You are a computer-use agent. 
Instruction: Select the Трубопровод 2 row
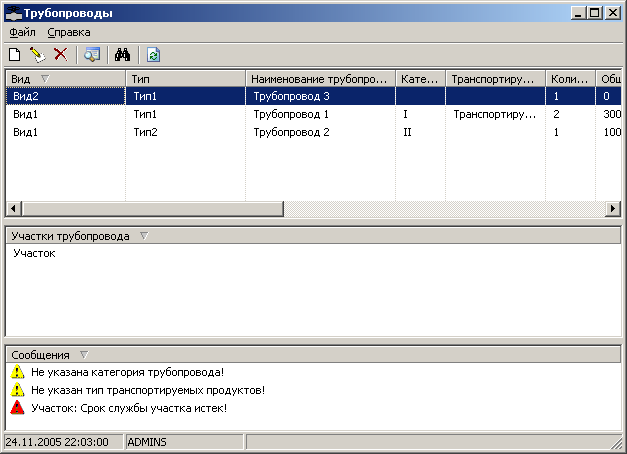tap(292, 132)
